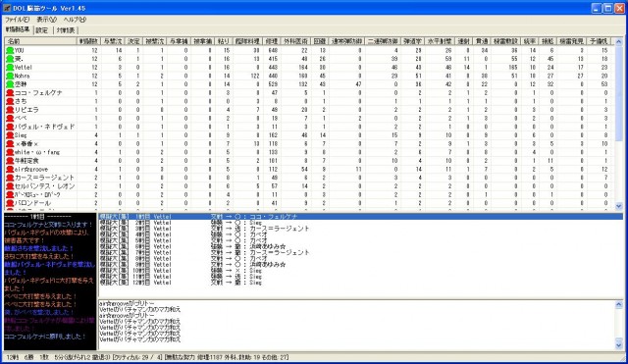Select the 6戦目 battle entry

pos(361,246)
